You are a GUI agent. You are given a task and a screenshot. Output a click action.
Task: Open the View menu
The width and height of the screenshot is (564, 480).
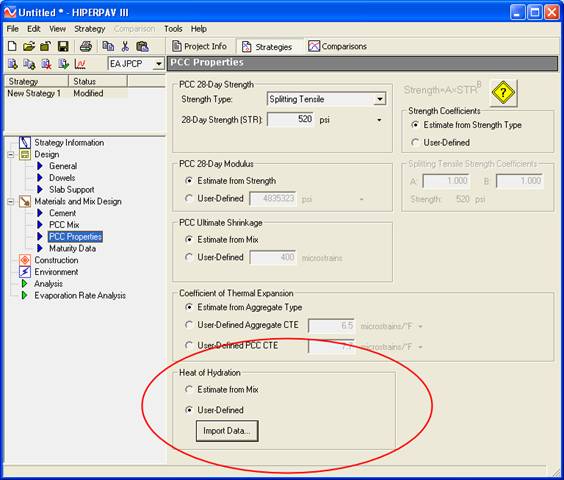tap(58, 29)
